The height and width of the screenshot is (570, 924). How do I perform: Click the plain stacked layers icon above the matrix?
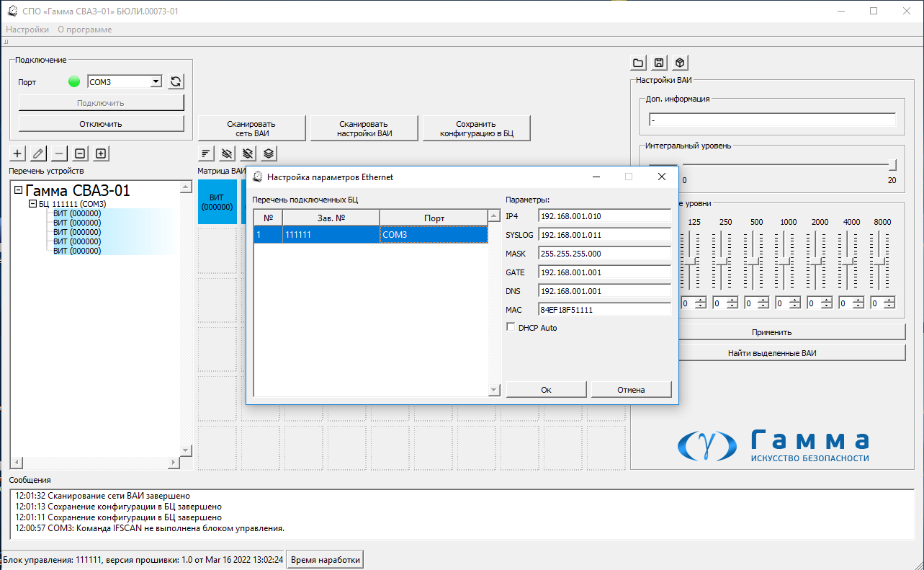(269, 153)
